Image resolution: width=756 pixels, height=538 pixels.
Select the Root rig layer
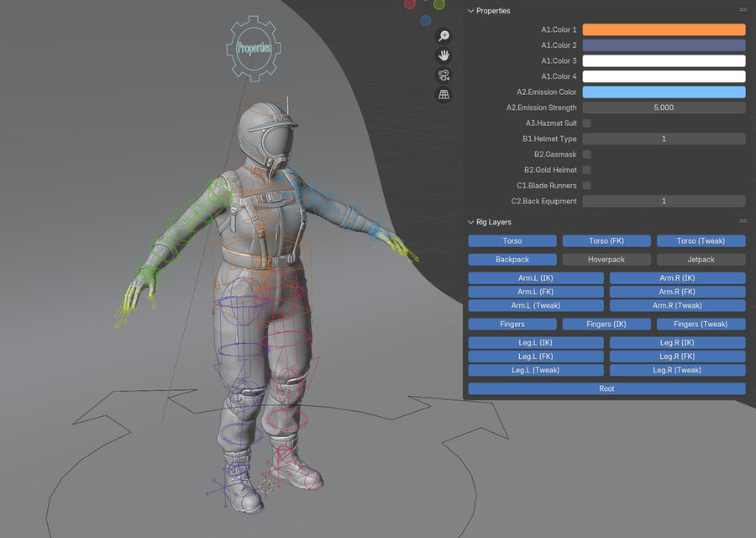(606, 388)
